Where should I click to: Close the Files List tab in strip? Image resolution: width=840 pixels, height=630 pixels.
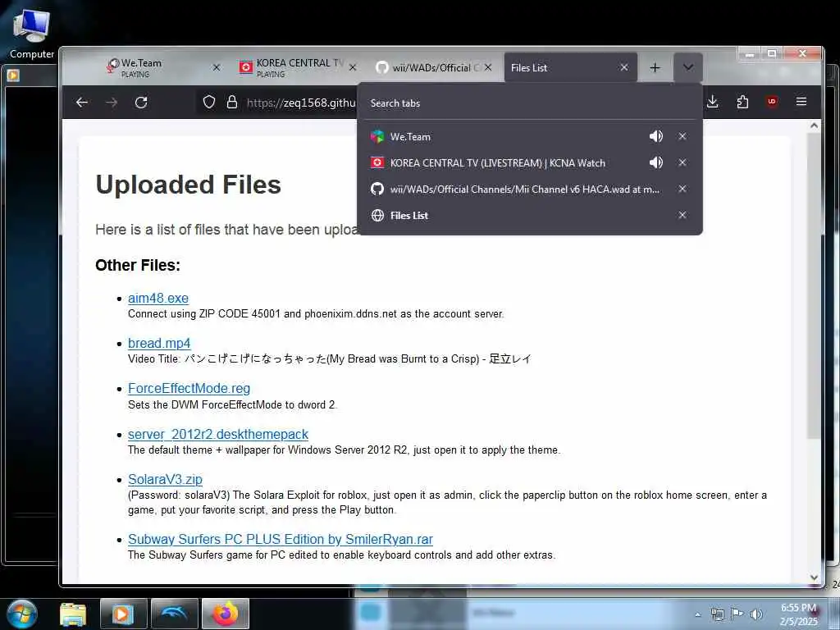pyautogui.click(x=624, y=67)
